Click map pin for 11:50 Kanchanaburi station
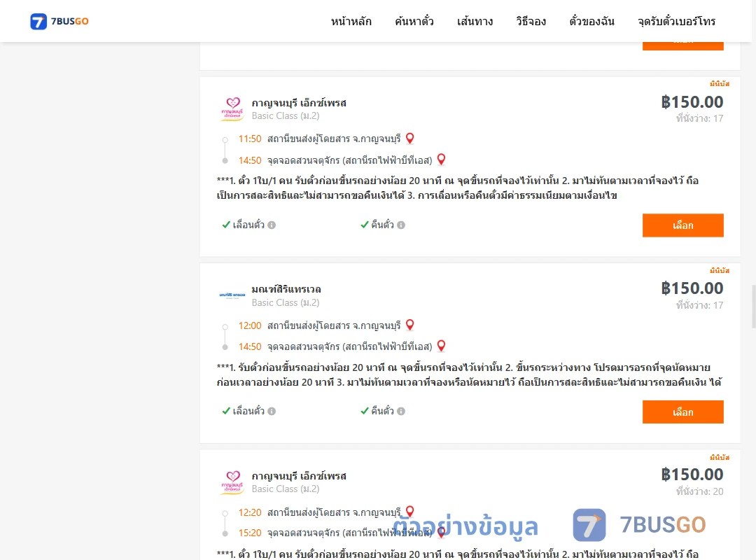 click(409, 139)
